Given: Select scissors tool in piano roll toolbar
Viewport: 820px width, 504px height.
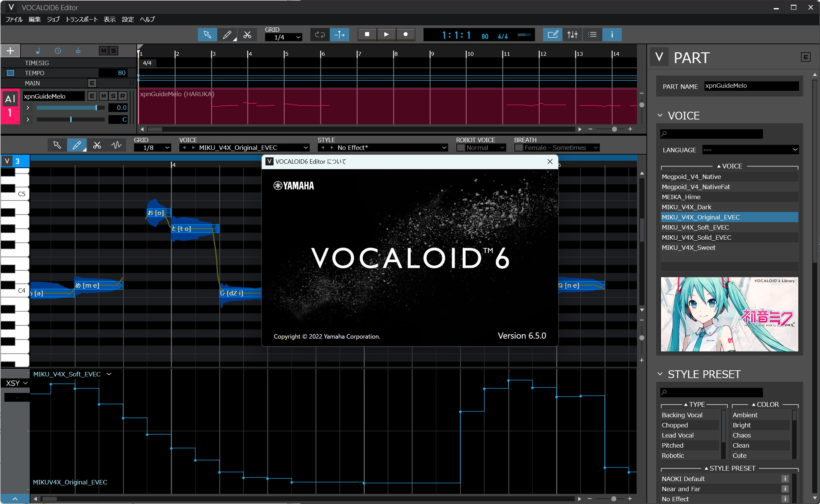Looking at the screenshot, I should pos(97,145).
